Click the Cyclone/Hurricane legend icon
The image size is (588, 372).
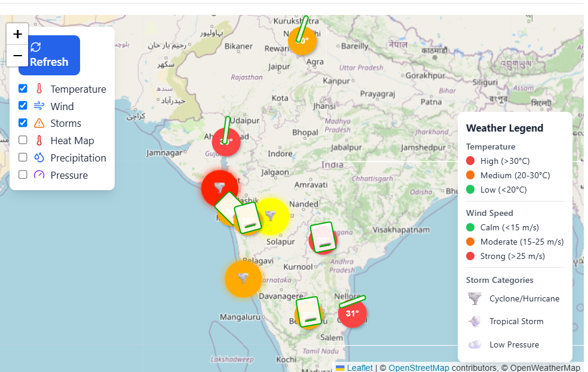[x=474, y=298]
